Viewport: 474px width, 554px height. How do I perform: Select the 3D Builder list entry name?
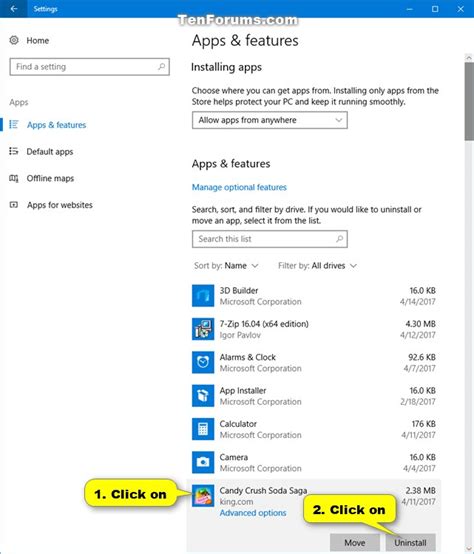(x=239, y=290)
